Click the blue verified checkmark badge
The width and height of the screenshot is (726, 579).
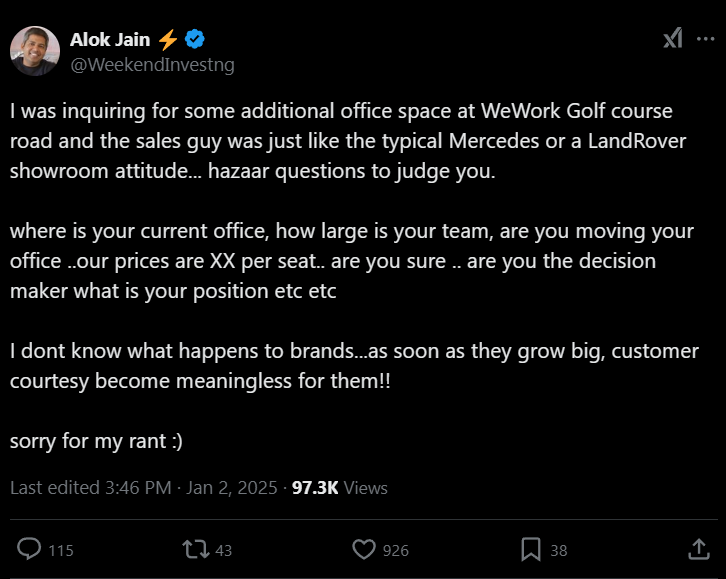[x=196, y=40]
